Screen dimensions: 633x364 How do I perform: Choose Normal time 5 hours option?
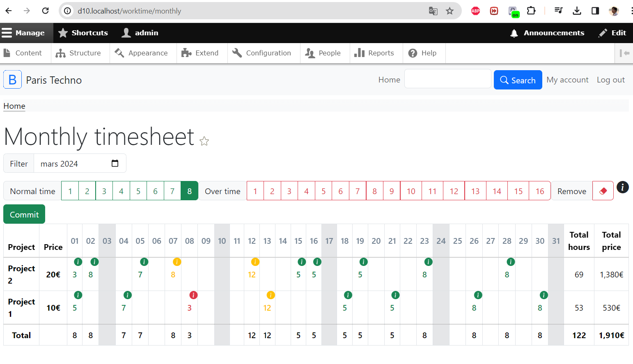[138, 191]
